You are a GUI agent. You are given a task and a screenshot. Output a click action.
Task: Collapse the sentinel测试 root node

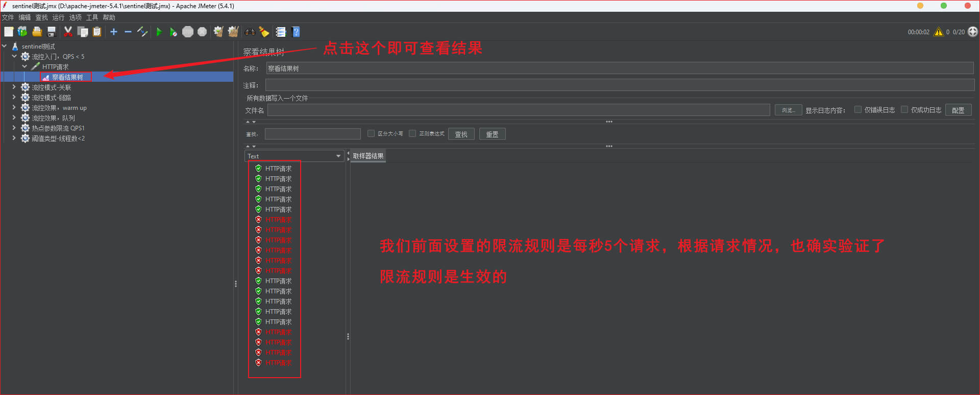tap(5, 46)
